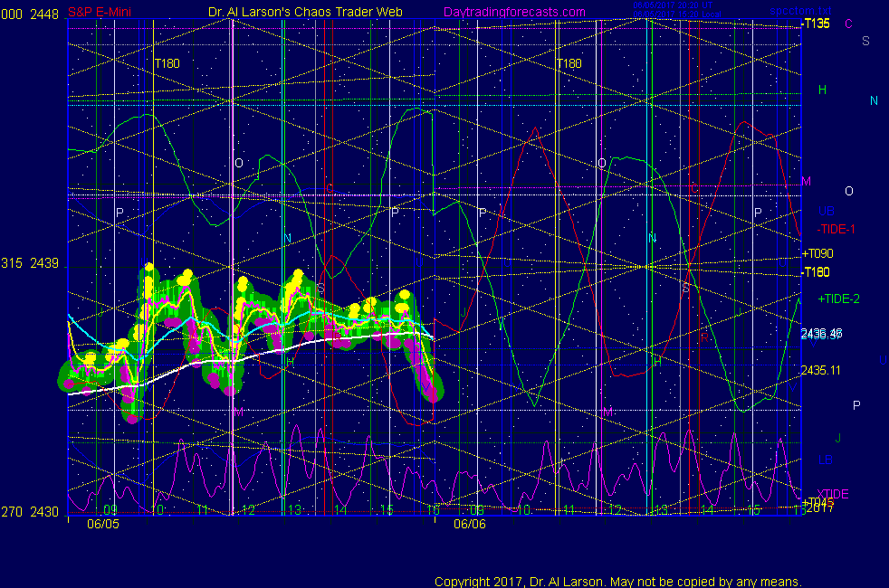The image size is (889, 588).
Task: Click the -TIDE-1 red legend label
Action: coord(836,230)
